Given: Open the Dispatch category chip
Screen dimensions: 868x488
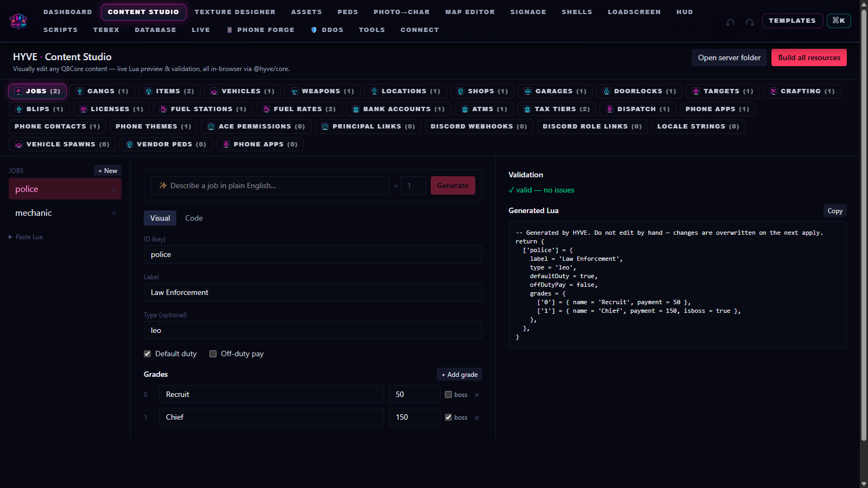Looking at the screenshot, I should [638, 109].
